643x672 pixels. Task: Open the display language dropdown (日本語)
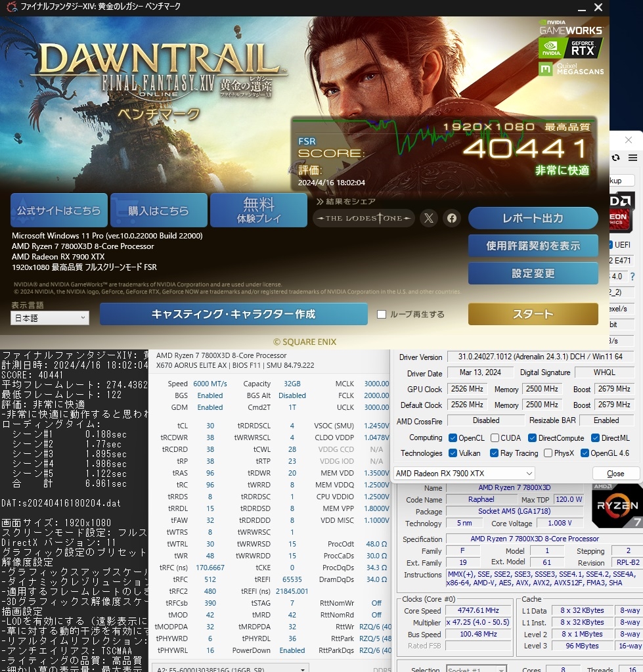click(50, 318)
